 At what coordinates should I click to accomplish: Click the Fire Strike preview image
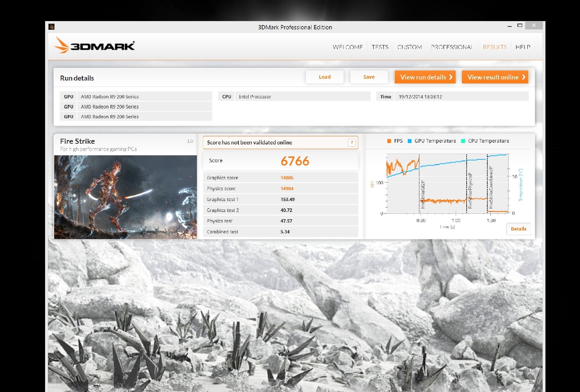click(x=125, y=197)
